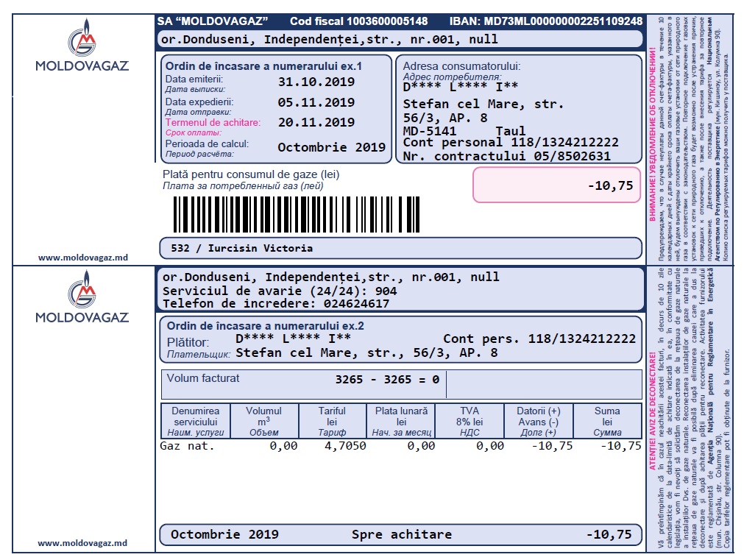Viewport: 744px width, 560px height.
Task: Click 'Ordin de încasare a numerarului ex.1' heading
Action: coord(263,66)
